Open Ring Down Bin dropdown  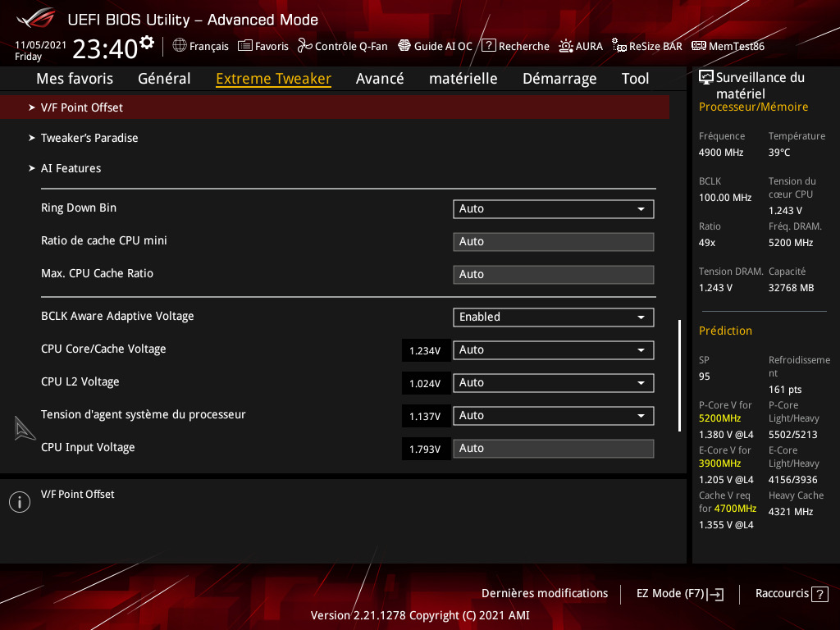point(554,209)
